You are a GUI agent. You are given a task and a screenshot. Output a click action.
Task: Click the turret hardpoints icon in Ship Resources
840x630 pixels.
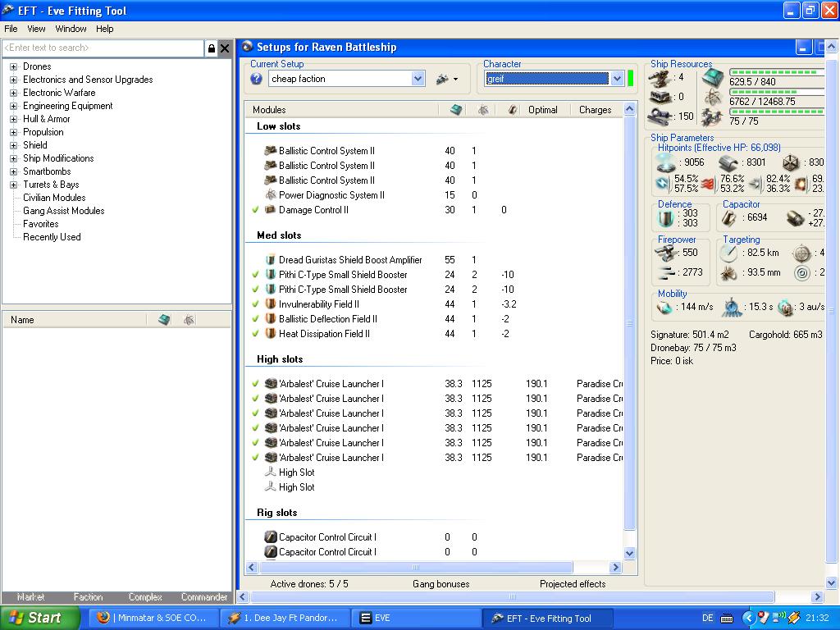(660, 78)
